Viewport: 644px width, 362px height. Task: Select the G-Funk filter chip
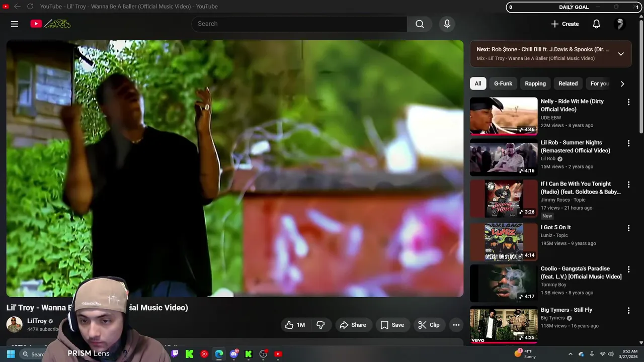pyautogui.click(x=503, y=83)
